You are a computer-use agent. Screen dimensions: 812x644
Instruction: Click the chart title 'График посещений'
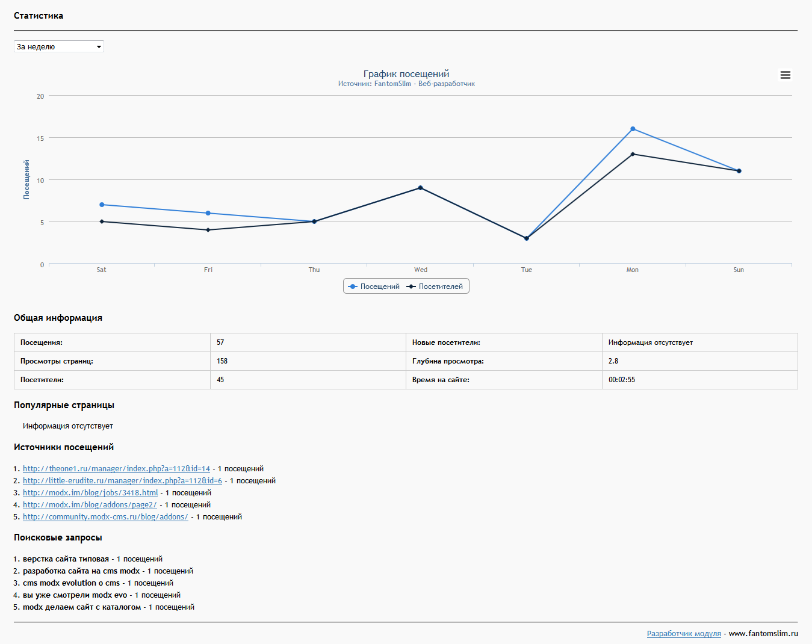pos(406,74)
